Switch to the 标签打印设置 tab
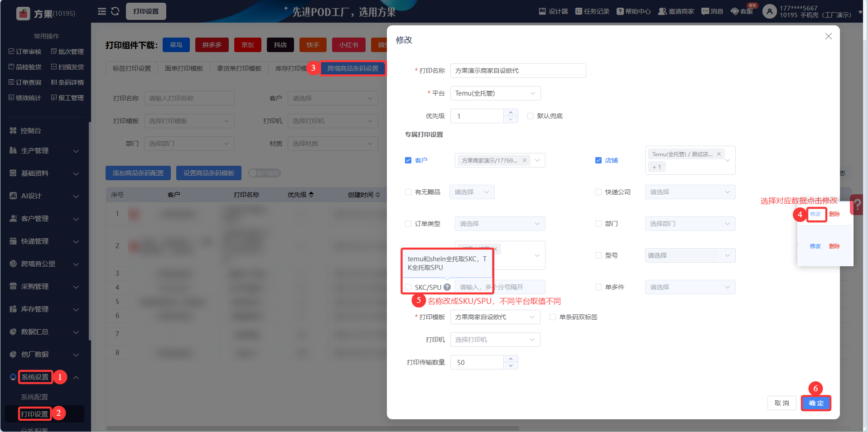Image resolution: width=868 pixels, height=432 pixels. [132, 68]
